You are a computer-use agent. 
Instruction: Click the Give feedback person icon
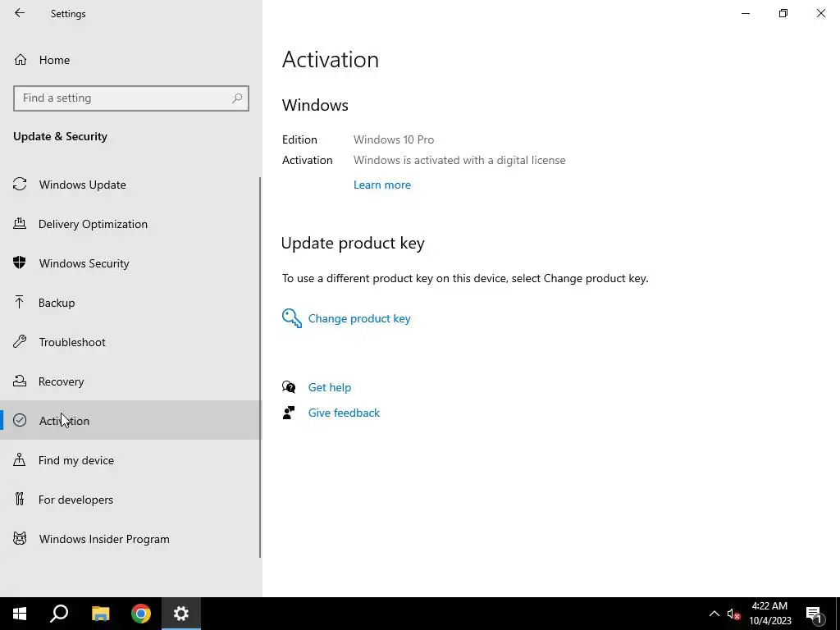click(x=289, y=413)
